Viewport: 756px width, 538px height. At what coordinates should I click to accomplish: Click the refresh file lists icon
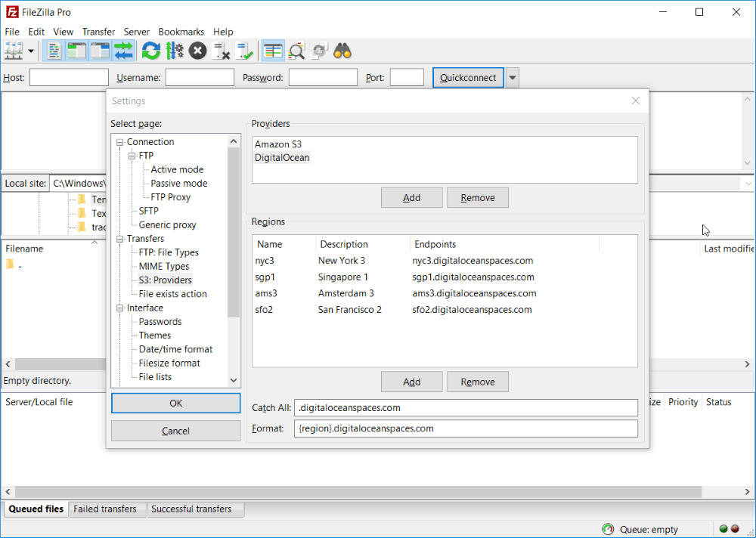coord(151,51)
